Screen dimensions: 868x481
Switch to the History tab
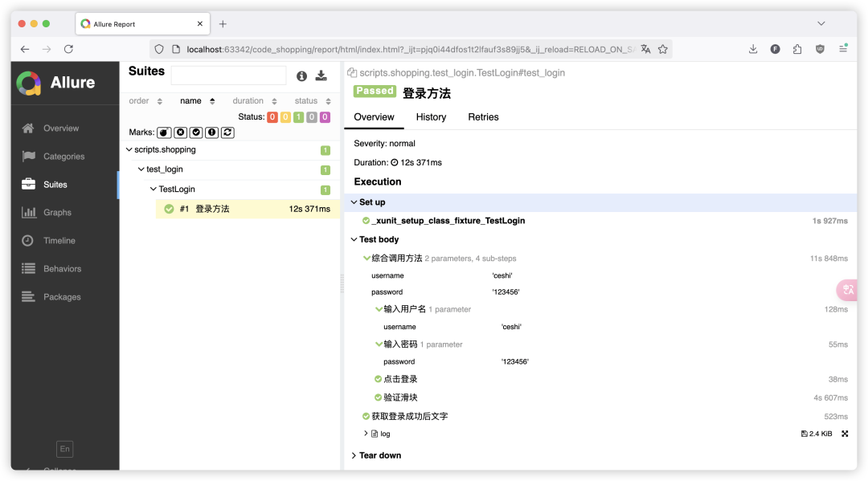(431, 117)
